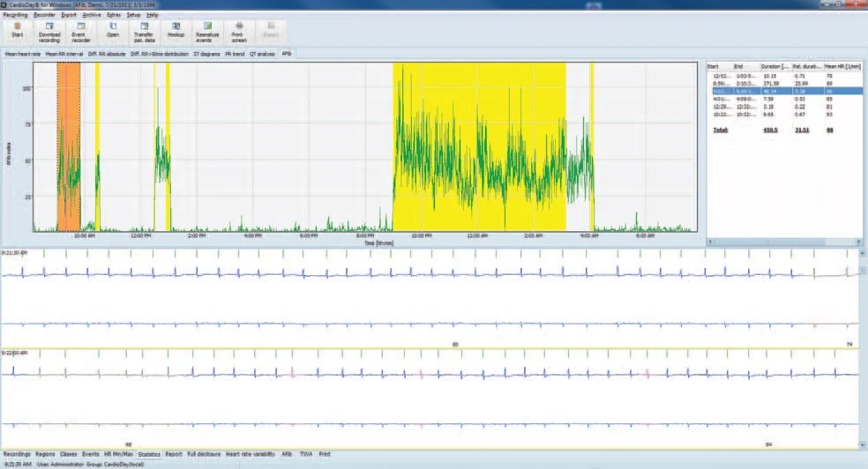The height and width of the screenshot is (469, 868).
Task: Click the Reanalyze events icon
Action: click(x=207, y=32)
